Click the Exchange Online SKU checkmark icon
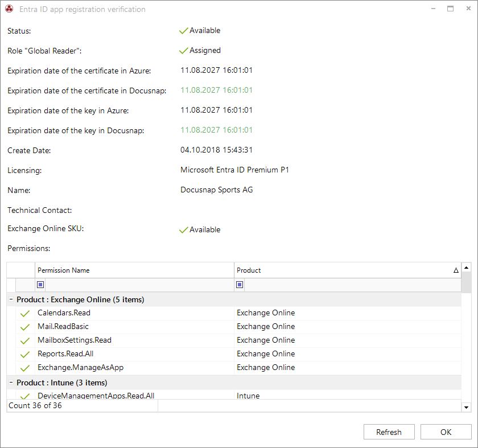Screen dimensions: 478x448 pos(183,230)
